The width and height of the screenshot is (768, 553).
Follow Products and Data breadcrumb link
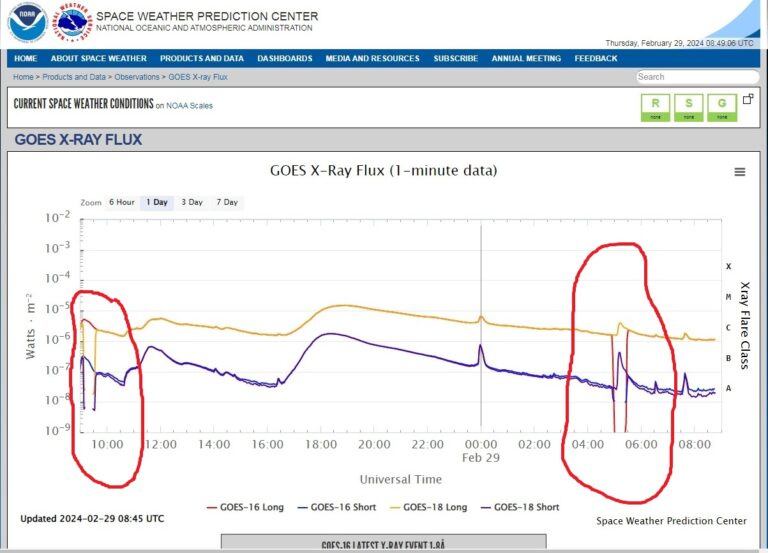coord(74,77)
